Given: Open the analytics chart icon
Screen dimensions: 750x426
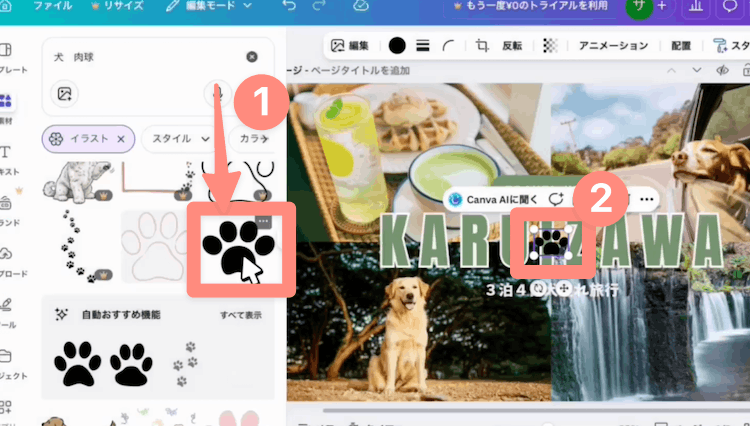Looking at the screenshot, I should coord(696,6).
